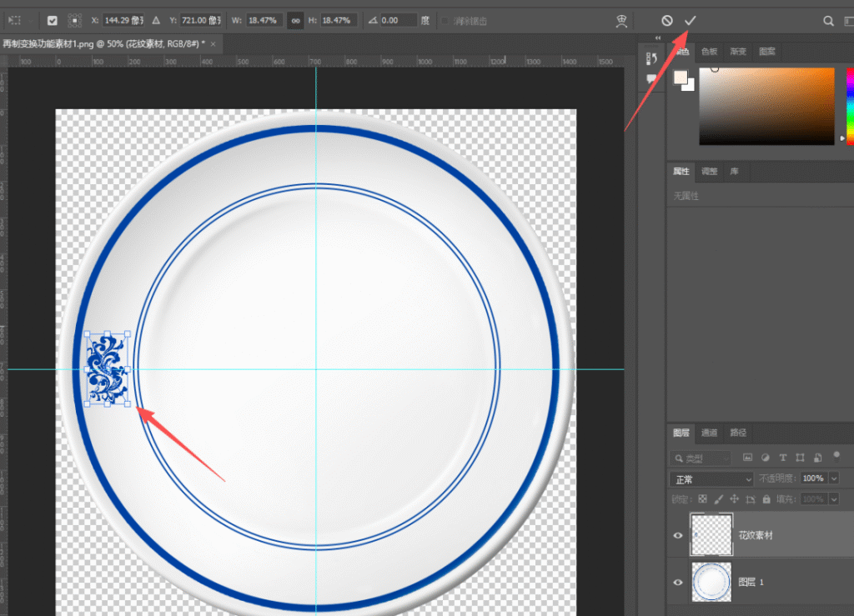Click the relative positioning triangle icon
Viewport: 854px width, 616px height.
click(156, 21)
